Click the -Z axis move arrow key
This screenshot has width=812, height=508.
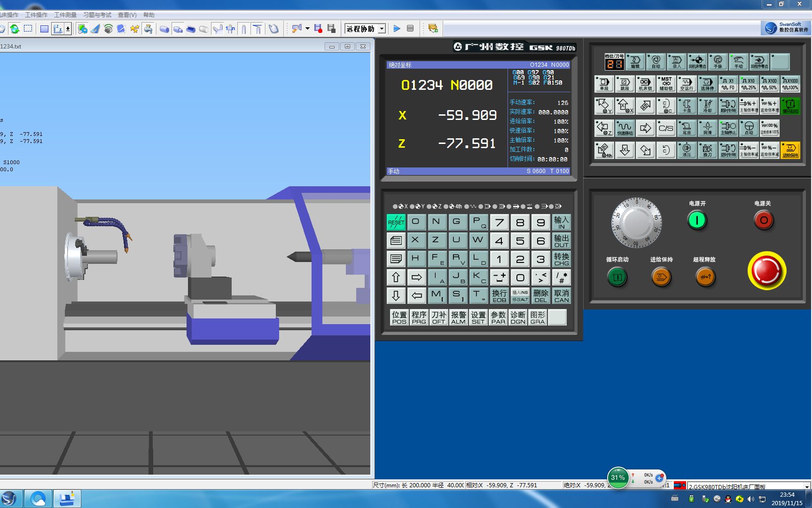click(x=604, y=128)
